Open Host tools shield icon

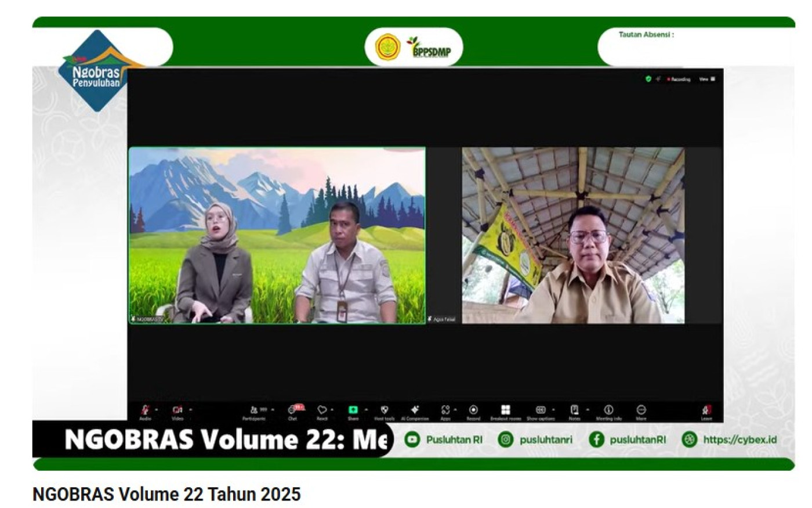tap(384, 410)
